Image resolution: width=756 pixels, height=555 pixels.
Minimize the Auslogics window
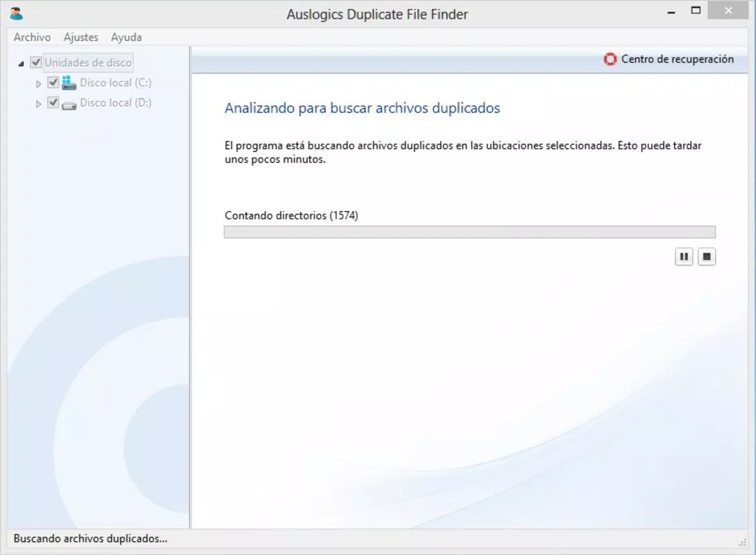point(671,12)
